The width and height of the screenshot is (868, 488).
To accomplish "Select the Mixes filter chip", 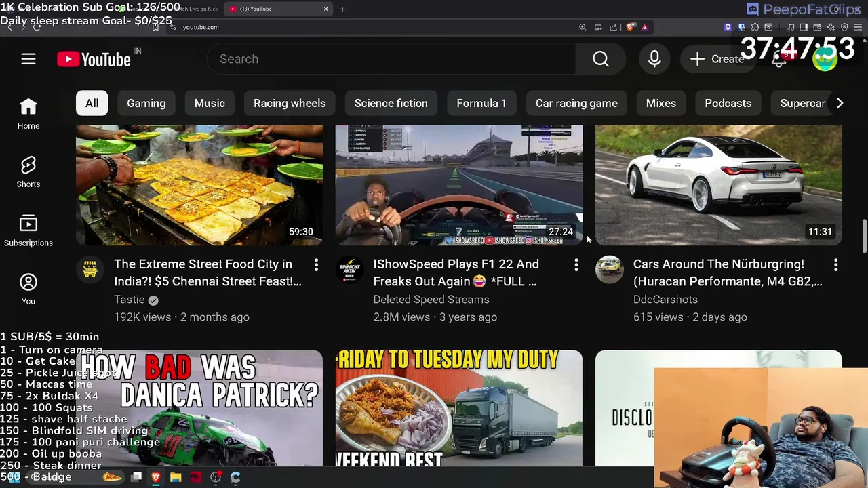I will point(661,103).
